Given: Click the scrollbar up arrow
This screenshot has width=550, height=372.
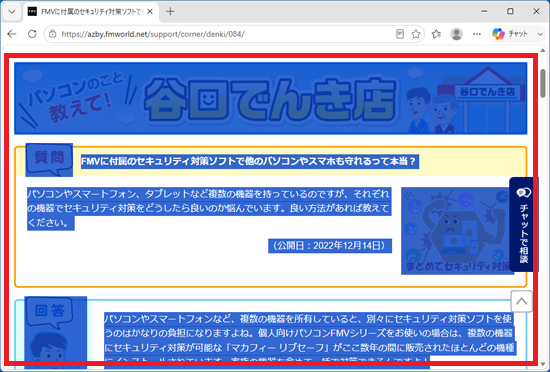Looking at the screenshot, I should click(543, 50).
